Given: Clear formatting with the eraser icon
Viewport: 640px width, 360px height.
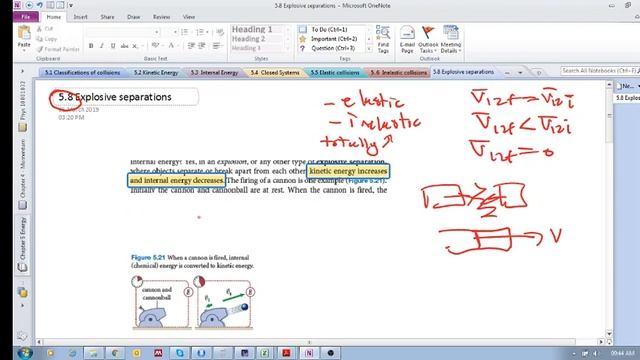Looking at the screenshot, I should [x=220, y=32].
